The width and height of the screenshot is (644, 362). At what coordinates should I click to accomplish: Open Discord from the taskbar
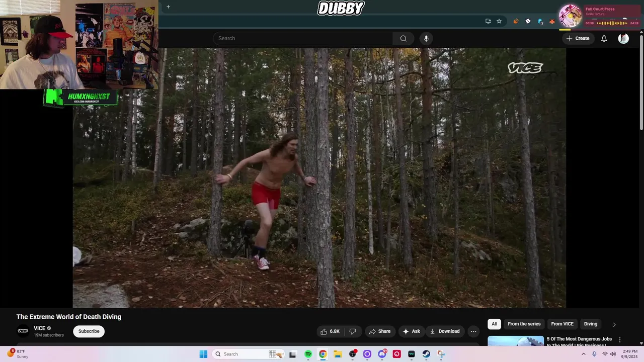click(x=382, y=354)
